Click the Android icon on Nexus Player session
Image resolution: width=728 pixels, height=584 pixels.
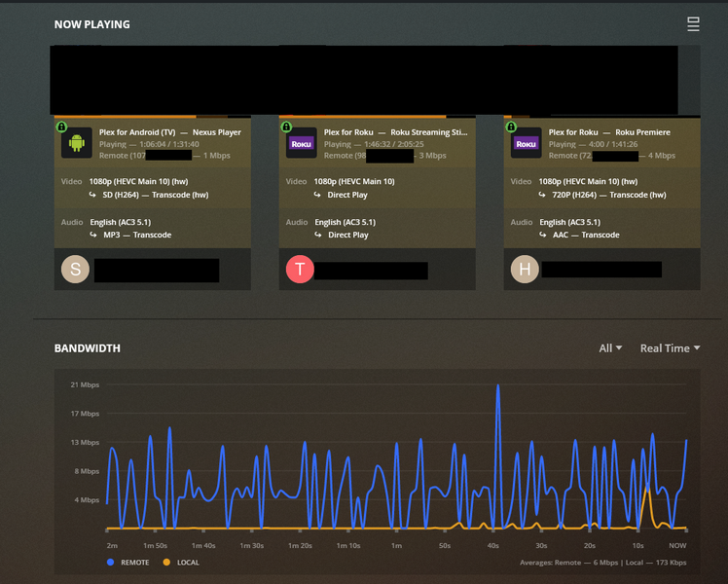point(77,143)
